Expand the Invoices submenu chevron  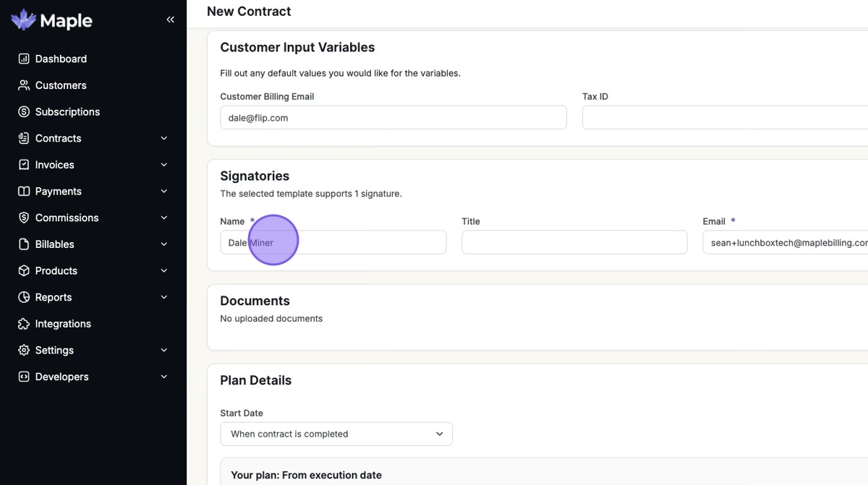coord(164,165)
